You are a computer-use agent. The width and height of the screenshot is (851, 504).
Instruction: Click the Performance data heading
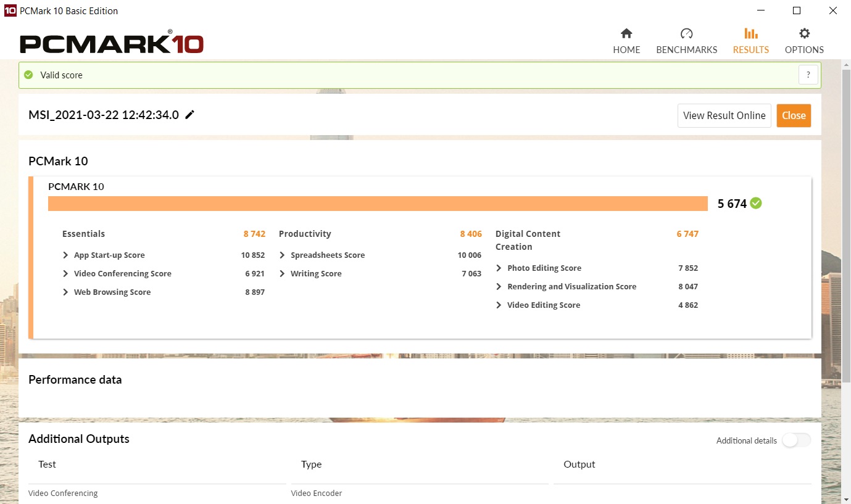click(75, 379)
